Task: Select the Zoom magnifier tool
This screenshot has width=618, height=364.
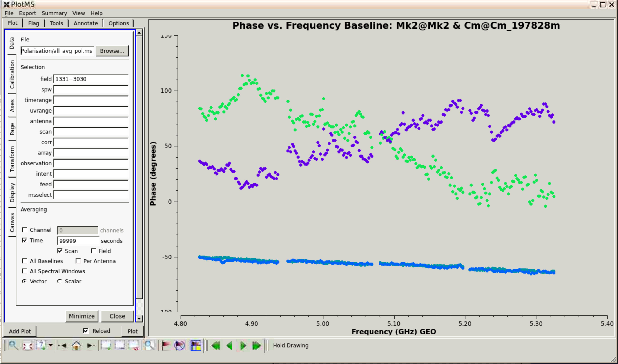Action: click(13, 345)
